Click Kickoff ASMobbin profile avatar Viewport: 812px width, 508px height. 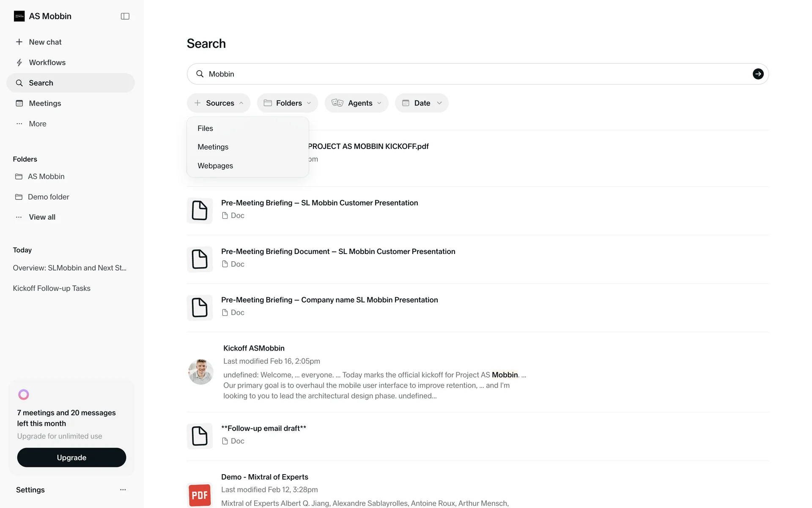[200, 372]
